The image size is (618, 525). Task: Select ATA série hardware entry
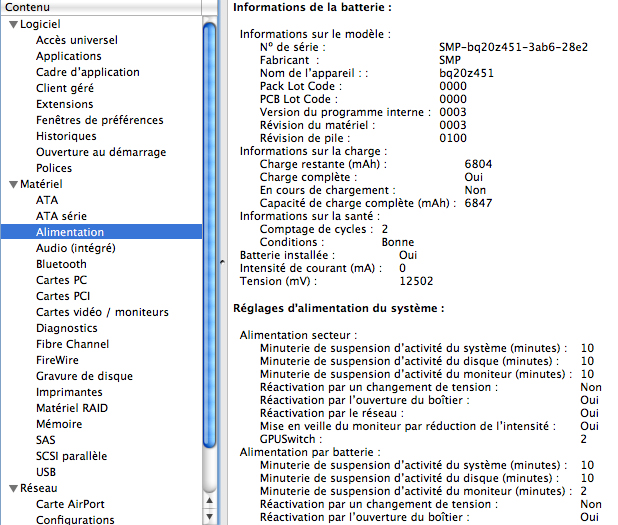point(61,216)
